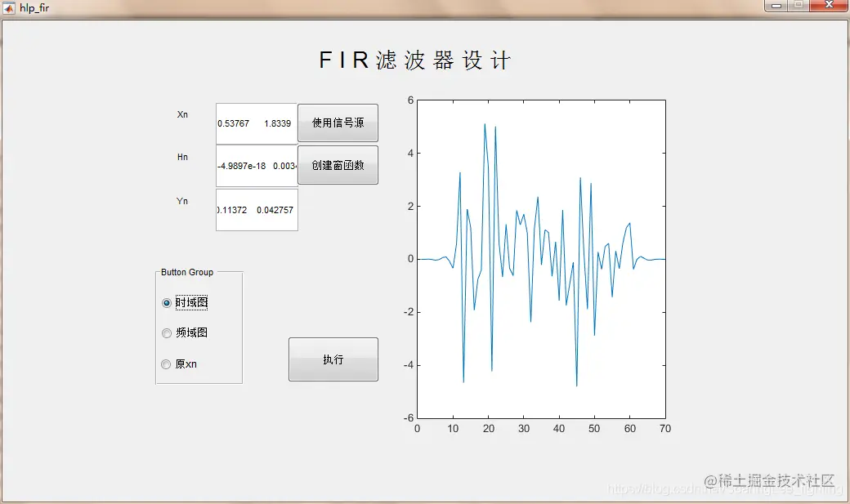Screen dimensions: 850x504
Task: Click the x-axis tick label 30
Action: (x=524, y=429)
